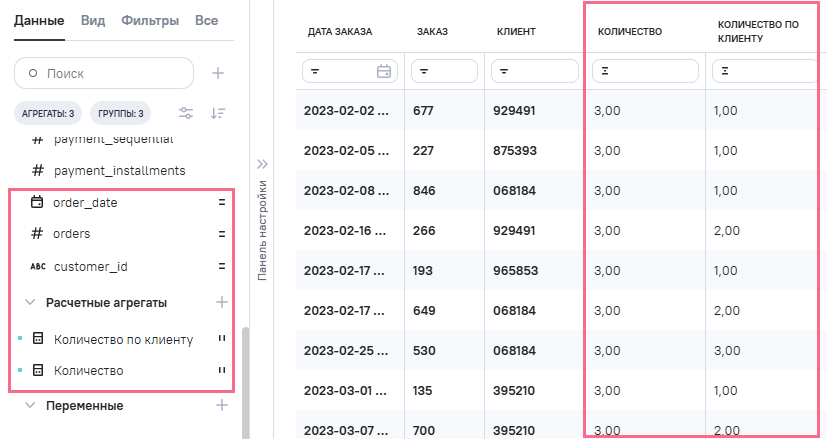
Task: Collapse the Переменные section
Action: point(30,406)
